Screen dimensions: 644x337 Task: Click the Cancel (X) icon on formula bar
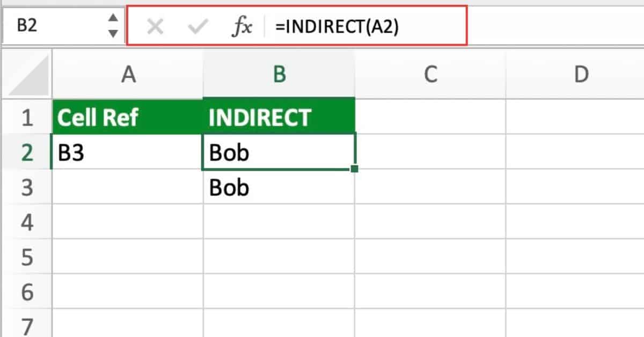click(155, 27)
